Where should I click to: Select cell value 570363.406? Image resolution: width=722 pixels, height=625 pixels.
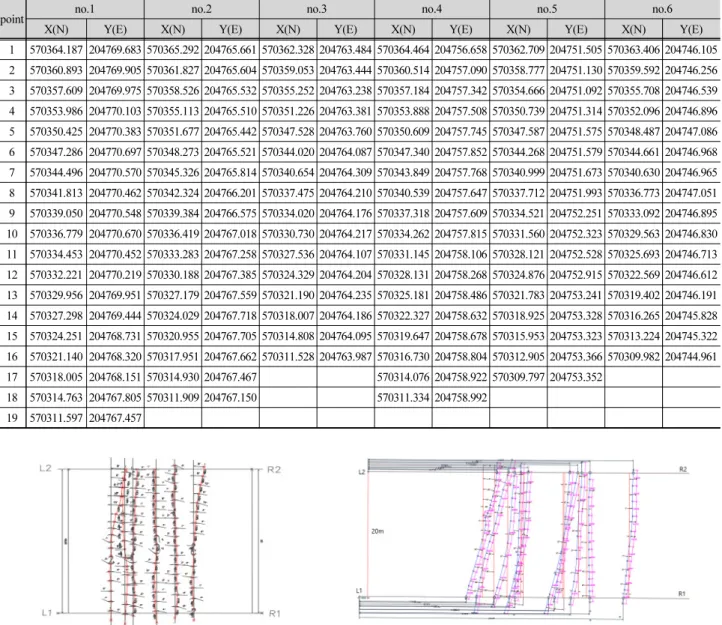(x=634, y=50)
